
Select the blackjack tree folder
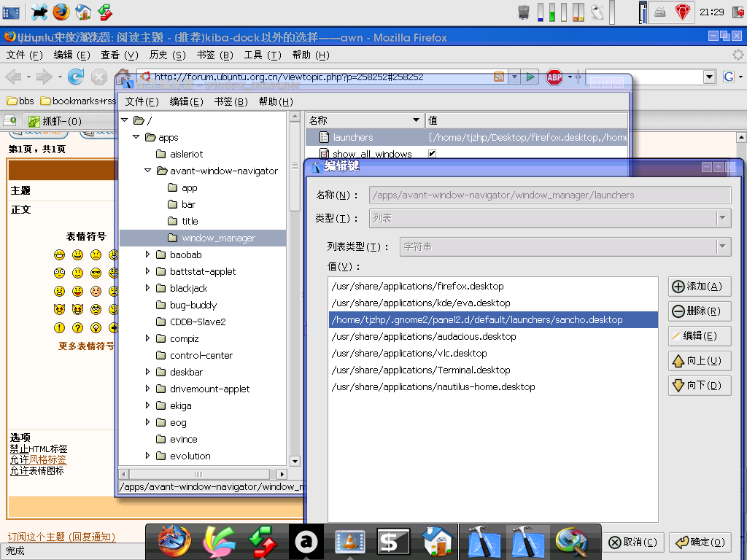188,288
